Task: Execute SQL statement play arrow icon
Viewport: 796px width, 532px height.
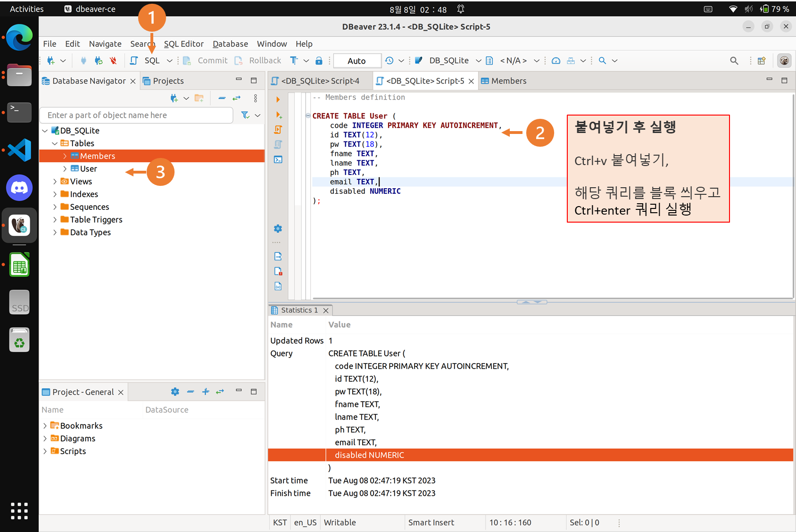Action: 278,100
